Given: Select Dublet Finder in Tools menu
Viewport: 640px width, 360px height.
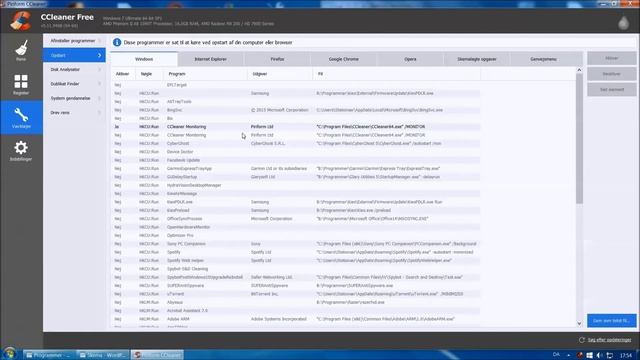Looking at the screenshot, I should coord(74,84).
